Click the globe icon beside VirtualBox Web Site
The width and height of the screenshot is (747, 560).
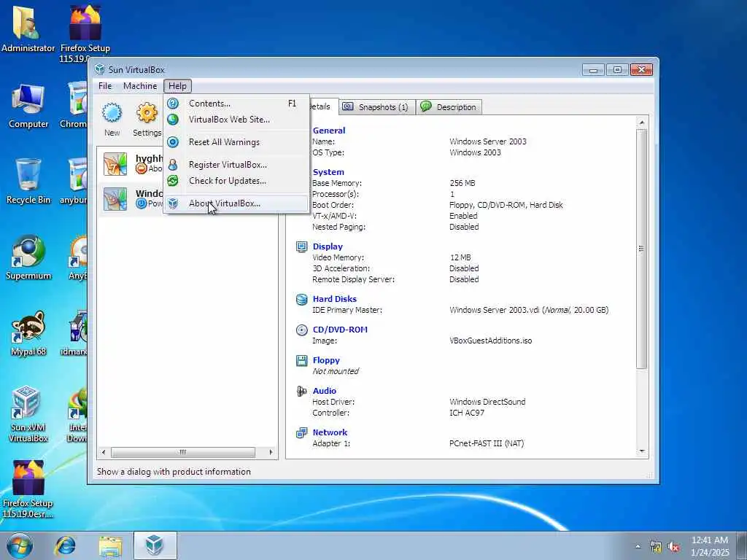tap(173, 120)
